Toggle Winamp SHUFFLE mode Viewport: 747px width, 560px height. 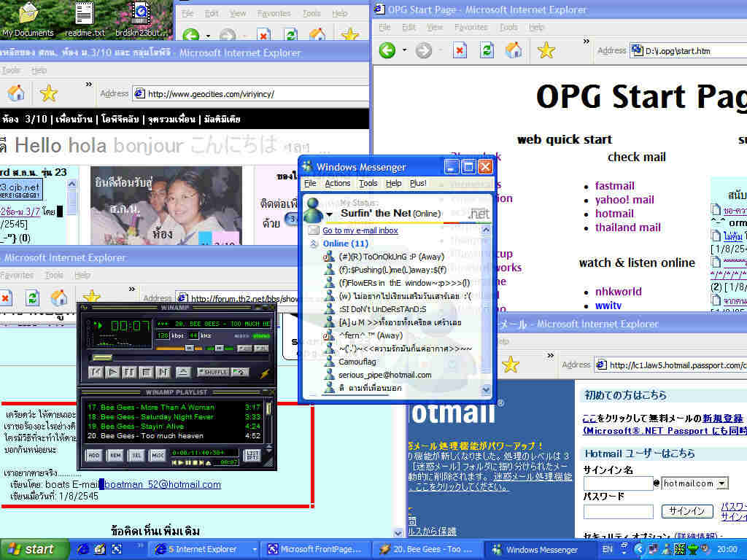coord(213,372)
